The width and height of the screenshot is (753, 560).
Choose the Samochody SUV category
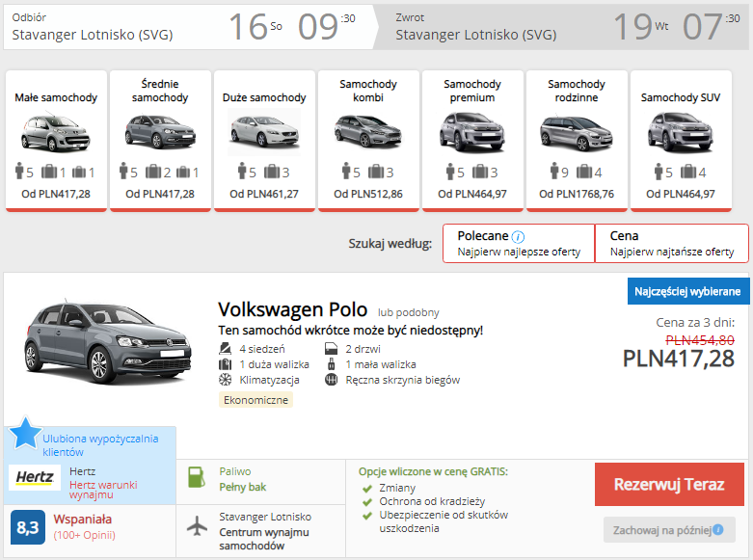681,140
